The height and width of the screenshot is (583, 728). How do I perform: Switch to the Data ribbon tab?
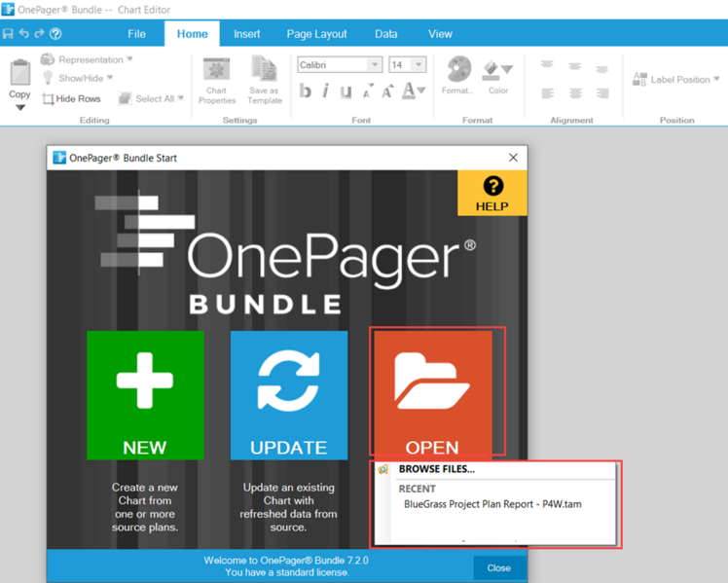(385, 34)
